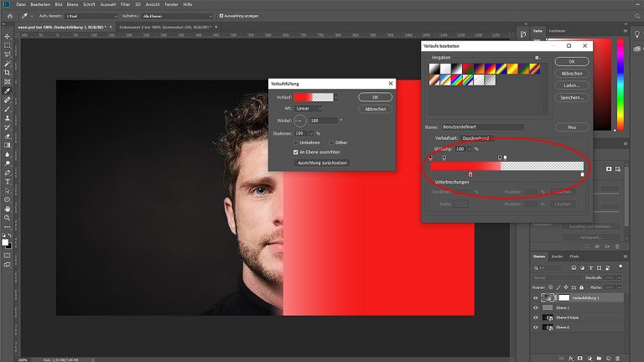The height and width of the screenshot is (362, 644).
Task: Open the Filter menu
Action: [x=126, y=4]
